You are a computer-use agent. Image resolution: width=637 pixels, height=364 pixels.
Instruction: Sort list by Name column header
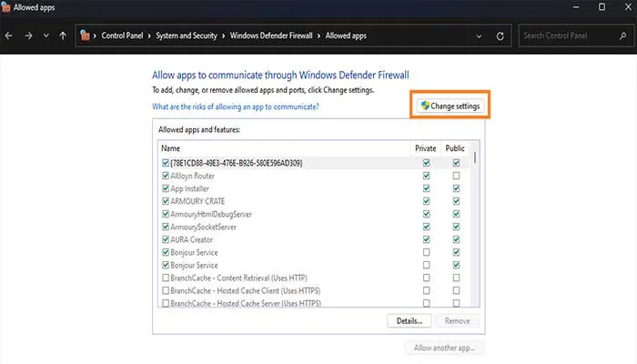tap(284, 148)
